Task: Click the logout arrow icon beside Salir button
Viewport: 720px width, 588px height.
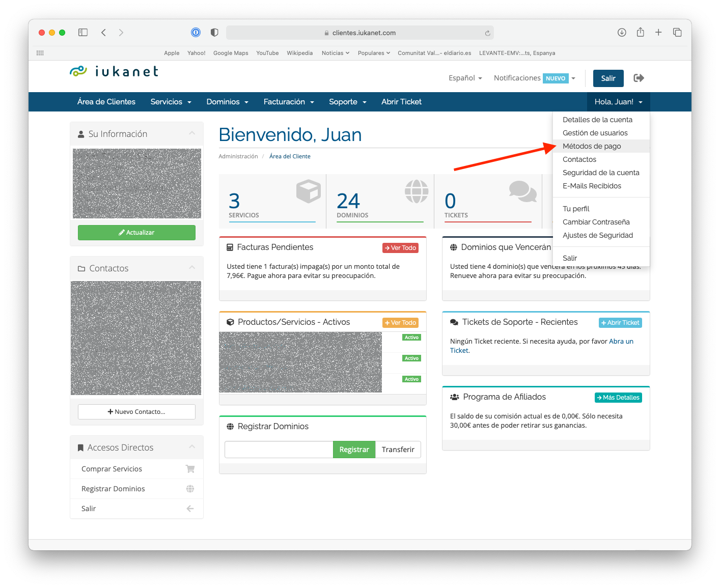Action: [x=639, y=78]
